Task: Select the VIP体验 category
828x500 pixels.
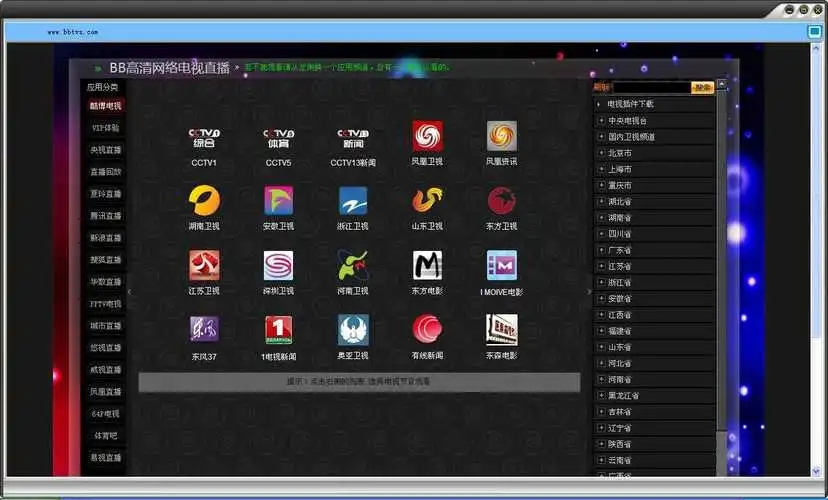Action: [x=106, y=128]
